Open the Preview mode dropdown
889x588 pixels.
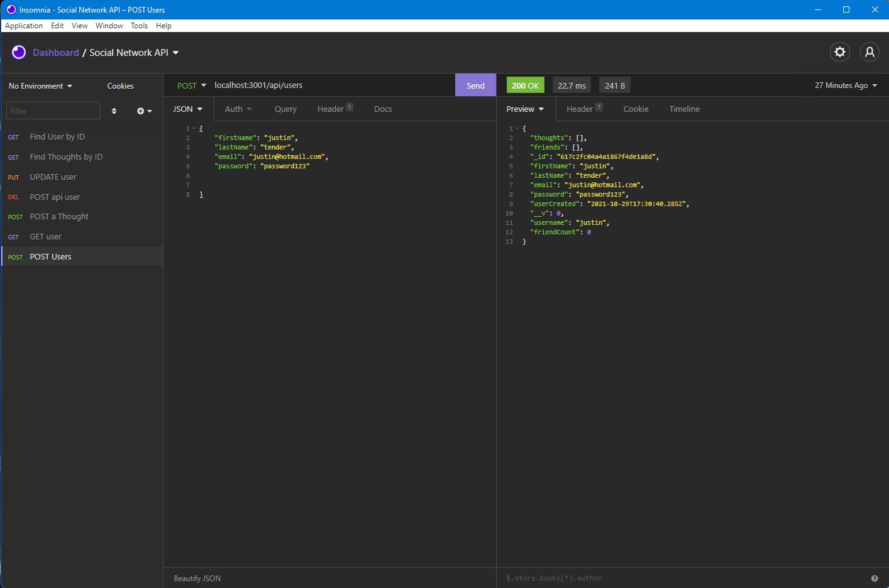pyautogui.click(x=524, y=109)
